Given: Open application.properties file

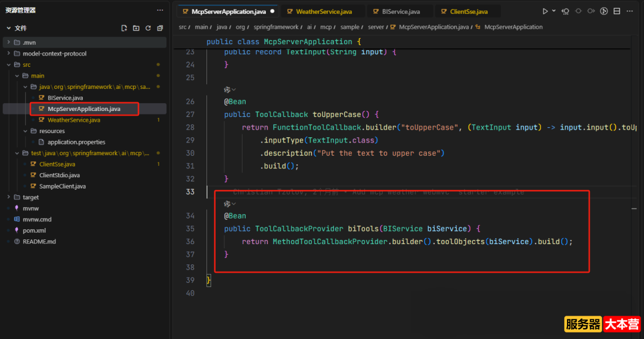Looking at the screenshot, I should tap(76, 142).
